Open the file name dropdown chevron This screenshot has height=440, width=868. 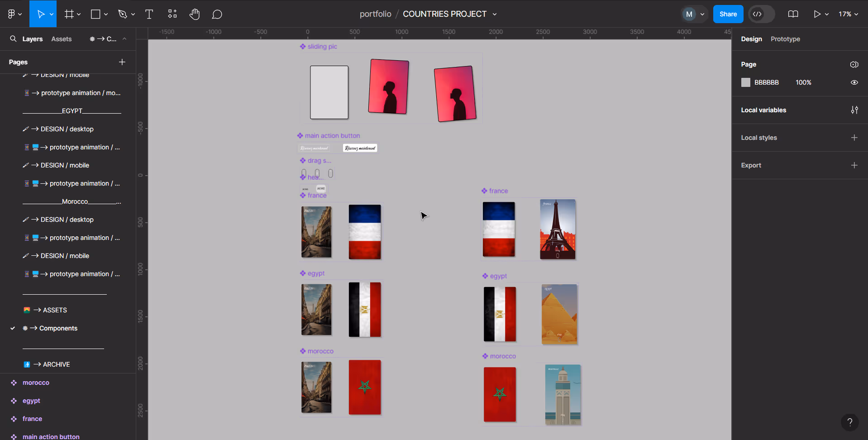pos(495,14)
